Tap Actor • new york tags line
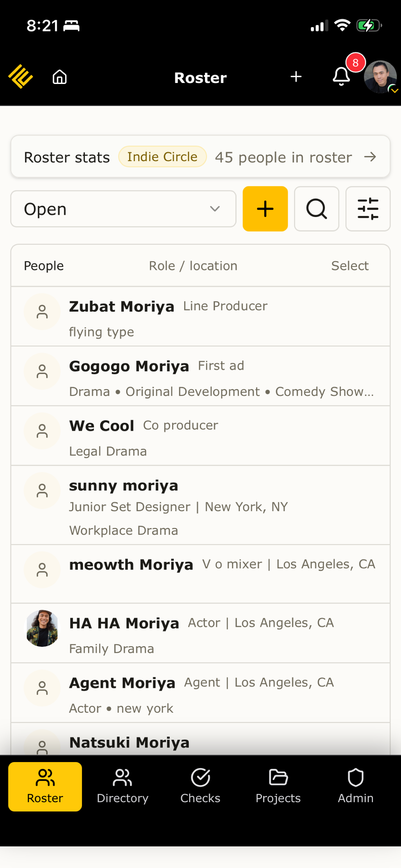Image resolution: width=401 pixels, height=868 pixels. click(x=121, y=708)
